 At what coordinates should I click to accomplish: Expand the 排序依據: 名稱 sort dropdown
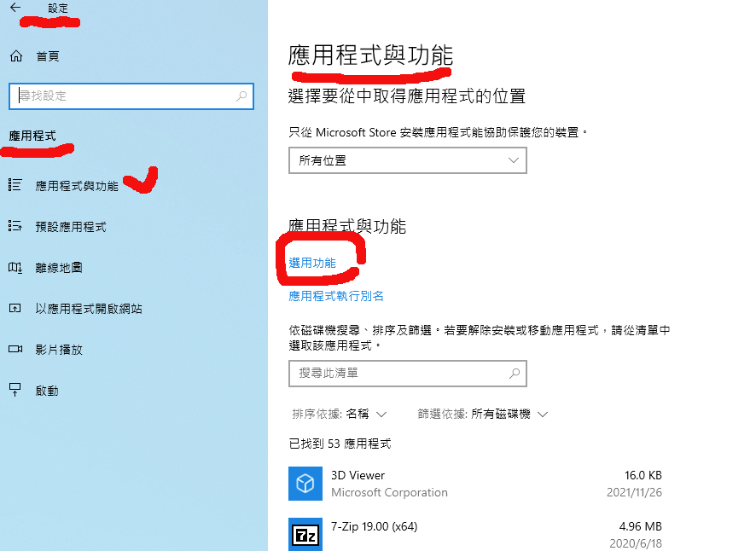click(340, 414)
